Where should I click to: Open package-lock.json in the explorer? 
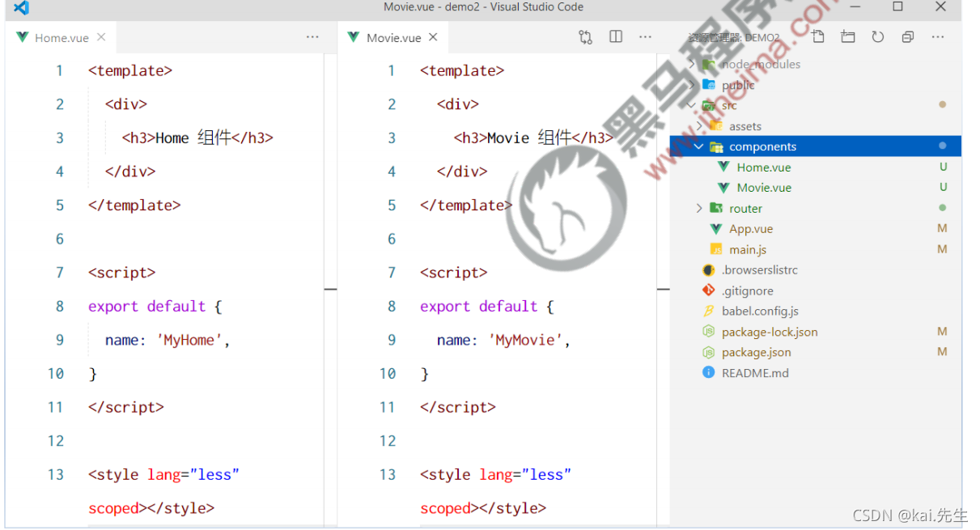(x=770, y=332)
